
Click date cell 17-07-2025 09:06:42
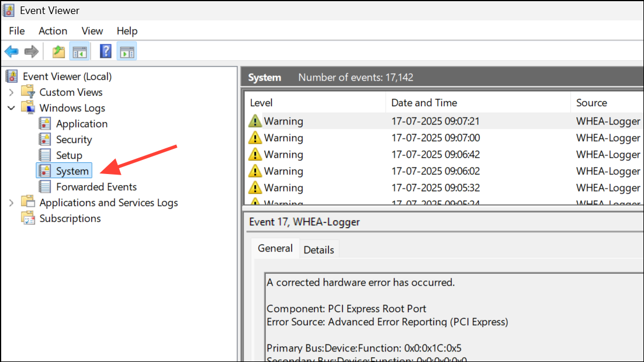[435, 154]
